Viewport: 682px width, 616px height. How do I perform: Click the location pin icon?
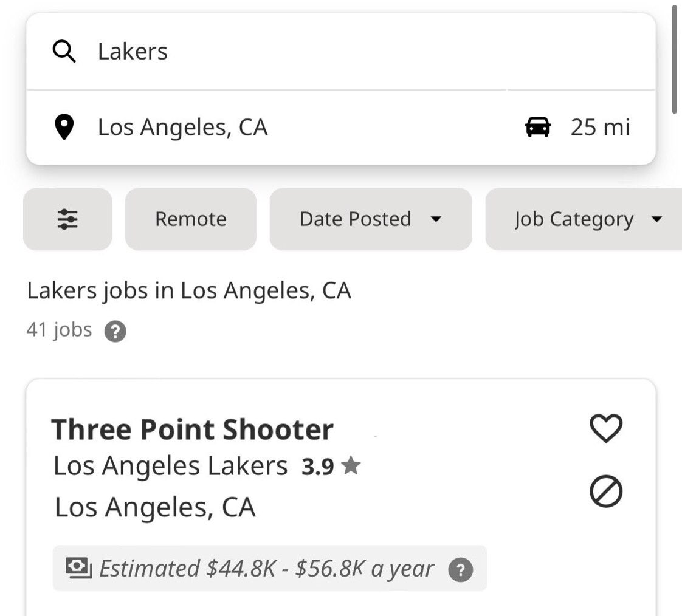[64, 127]
